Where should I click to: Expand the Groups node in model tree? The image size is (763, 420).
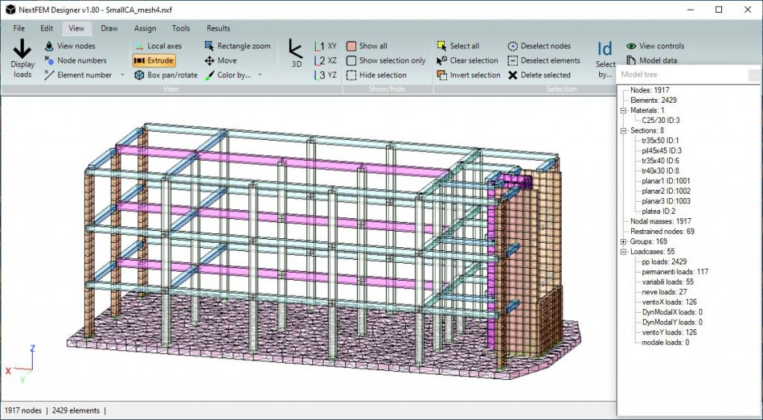click(x=623, y=241)
